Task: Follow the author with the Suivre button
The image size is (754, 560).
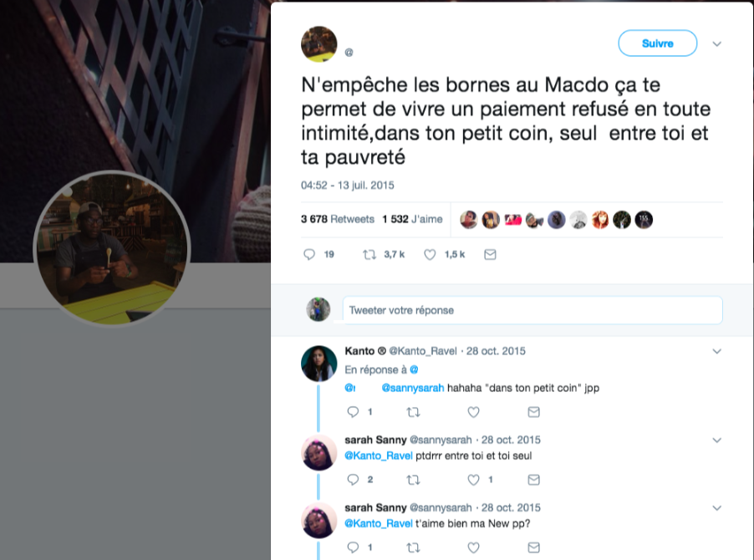Action: point(657,43)
